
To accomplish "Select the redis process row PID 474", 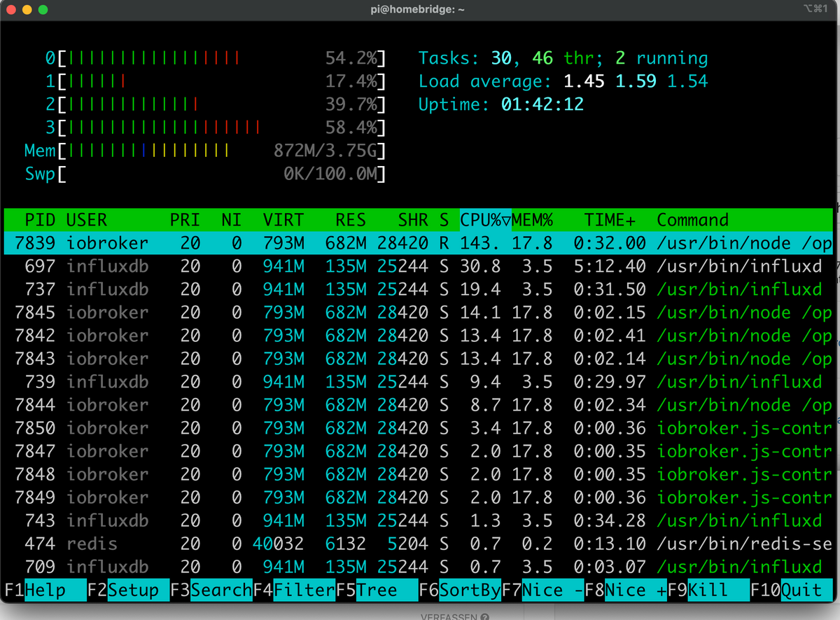I will pos(418,544).
